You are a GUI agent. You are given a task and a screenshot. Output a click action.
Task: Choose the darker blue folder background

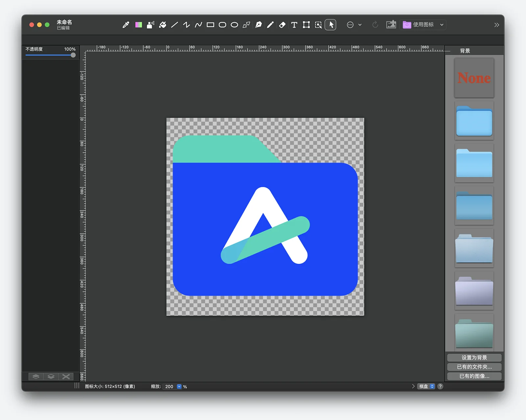[474, 206]
